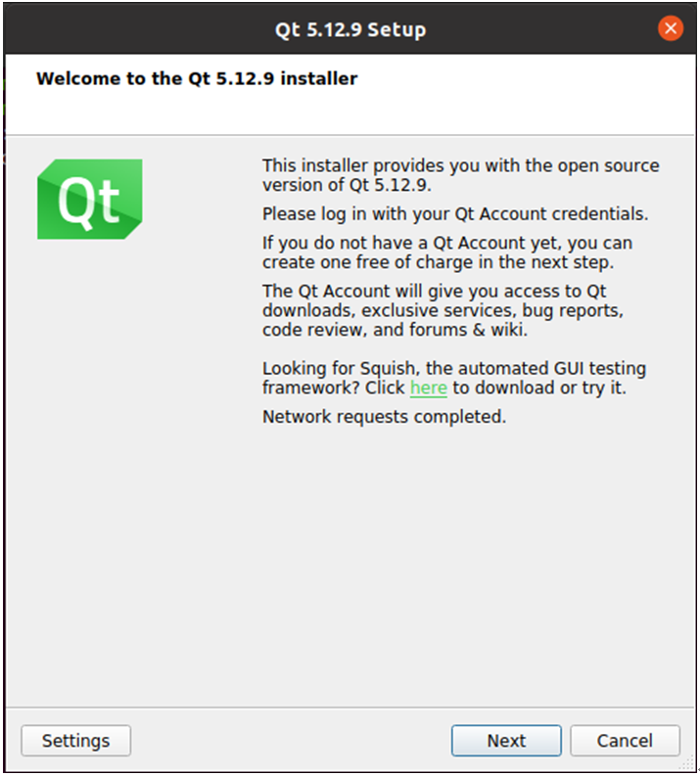Cancel the Qt installation
The image size is (700, 776).
(625, 741)
